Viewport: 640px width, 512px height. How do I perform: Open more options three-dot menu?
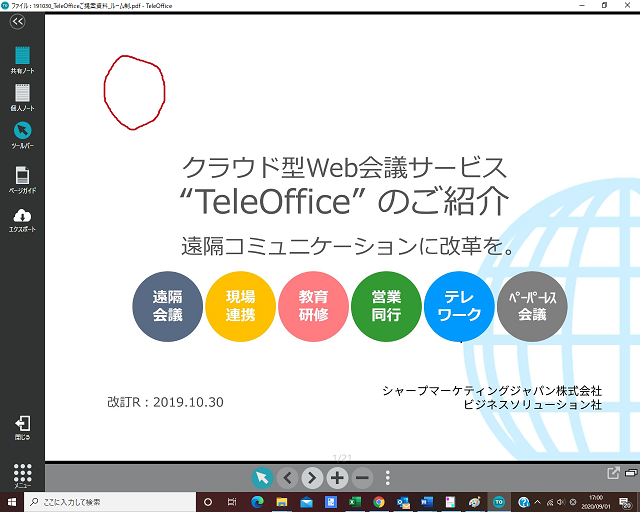(387, 478)
